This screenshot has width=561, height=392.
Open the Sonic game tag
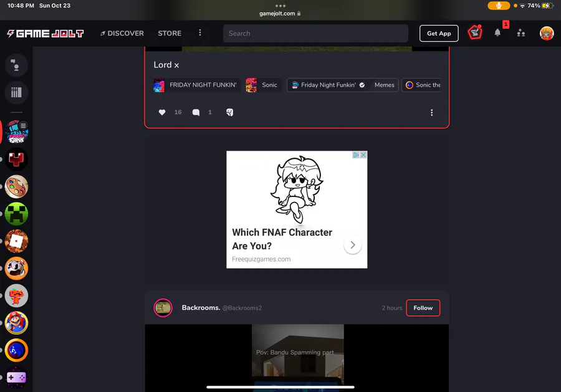pyautogui.click(x=263, y=85)
